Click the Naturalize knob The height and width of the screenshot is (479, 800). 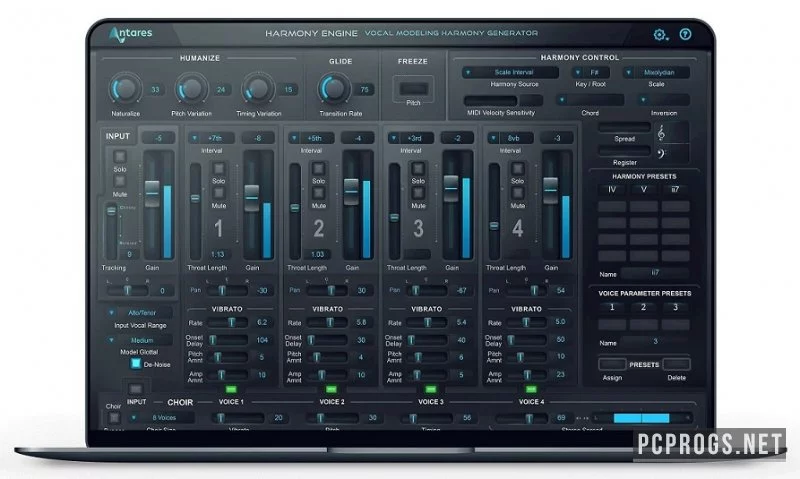pos(126,89)
